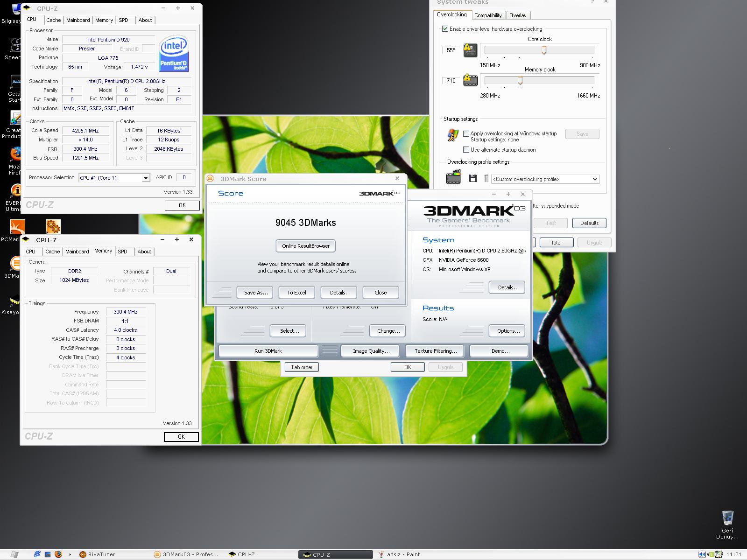Image resolution: width=747 pixels, height=560 pixels.
Task: Toggle Enable driver-level hardware overclocking checkbox
Action: [x=445, y=29]
